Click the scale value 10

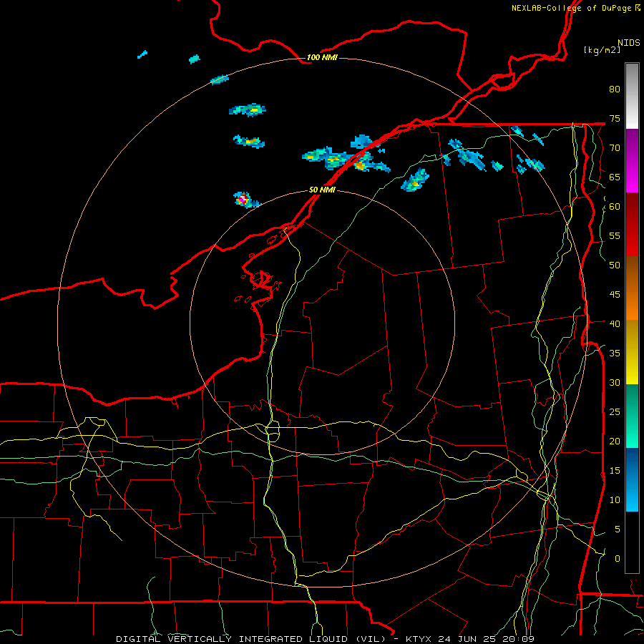pos(615,500)
